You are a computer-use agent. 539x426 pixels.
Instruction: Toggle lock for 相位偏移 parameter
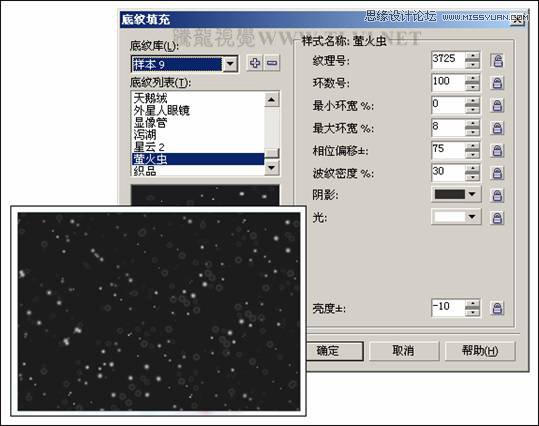point(497,150)
